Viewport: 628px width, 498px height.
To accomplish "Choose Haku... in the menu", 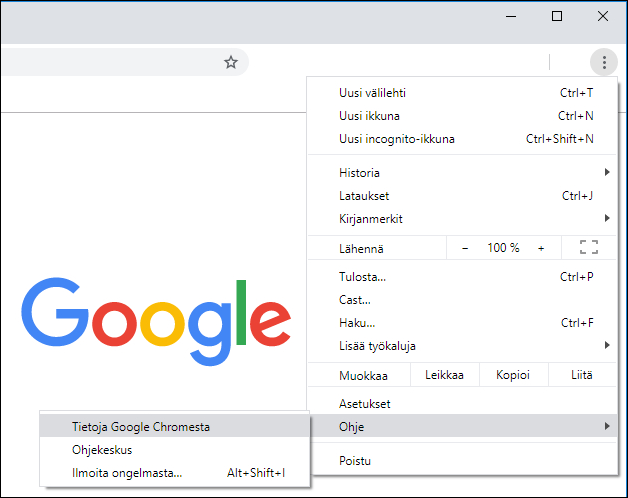I will point(463,323).
